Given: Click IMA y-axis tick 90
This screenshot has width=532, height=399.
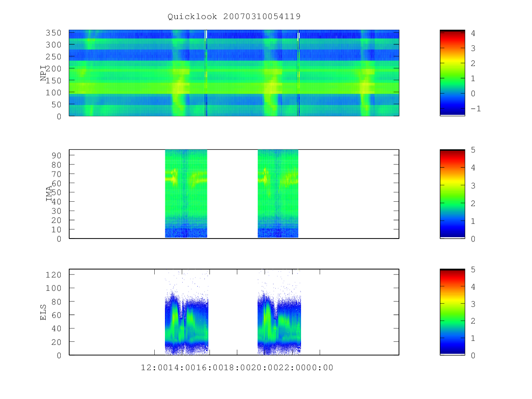Looking at the screenshot, I should 58,155.
